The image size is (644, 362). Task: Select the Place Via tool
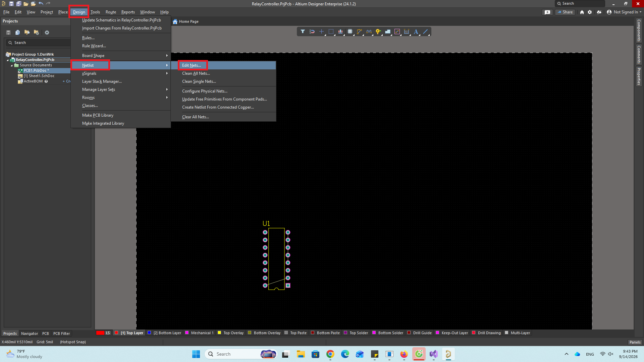pyautogui.click(x=378, y=32)
